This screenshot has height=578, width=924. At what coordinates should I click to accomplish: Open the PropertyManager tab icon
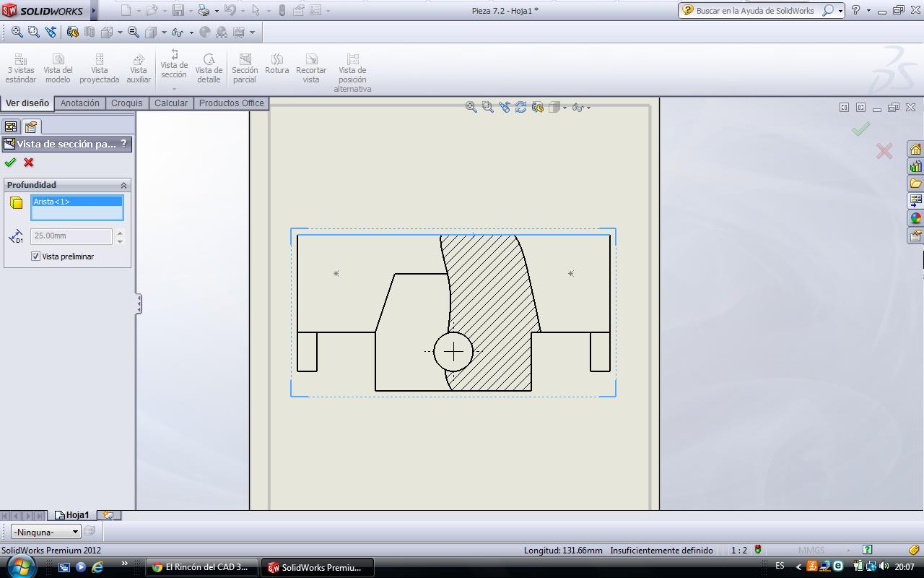[x=30, y=126]
